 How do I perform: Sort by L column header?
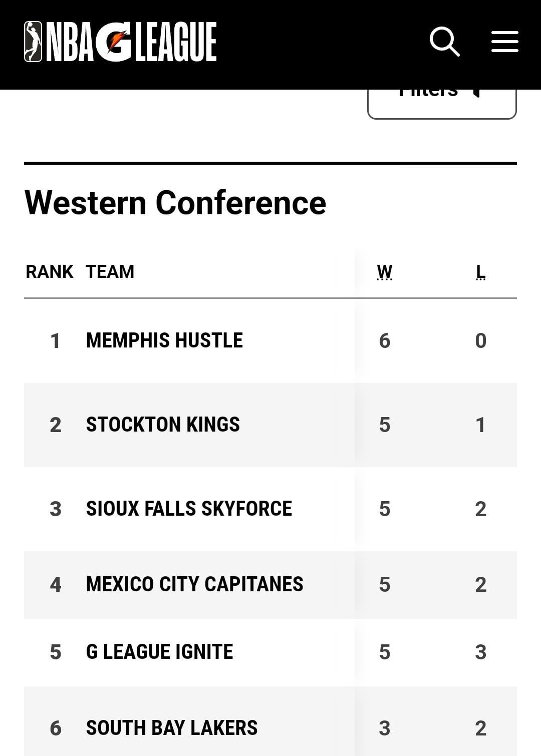tap(480, 272)
